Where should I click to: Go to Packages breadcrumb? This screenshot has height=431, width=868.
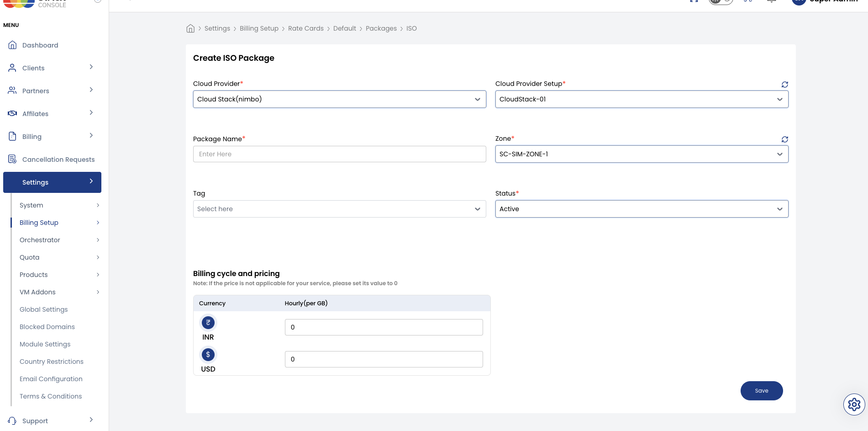click(381, 28)
